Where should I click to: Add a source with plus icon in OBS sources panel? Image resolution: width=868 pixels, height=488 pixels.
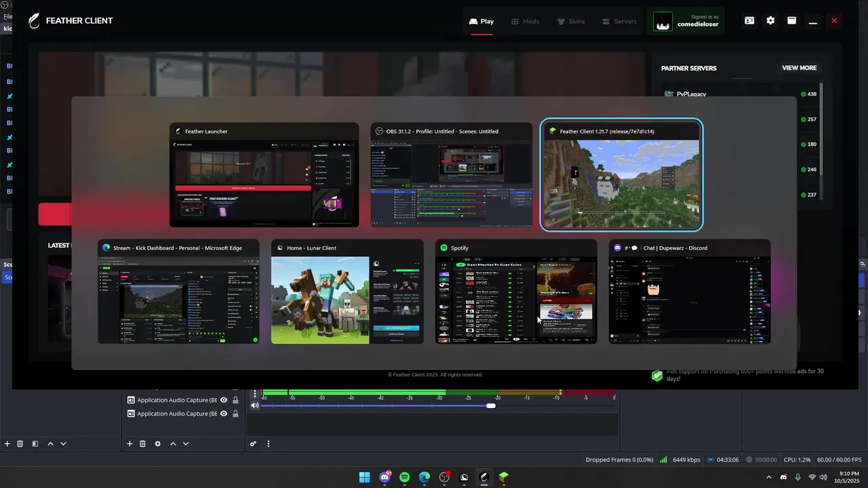(x=130, y=444)
